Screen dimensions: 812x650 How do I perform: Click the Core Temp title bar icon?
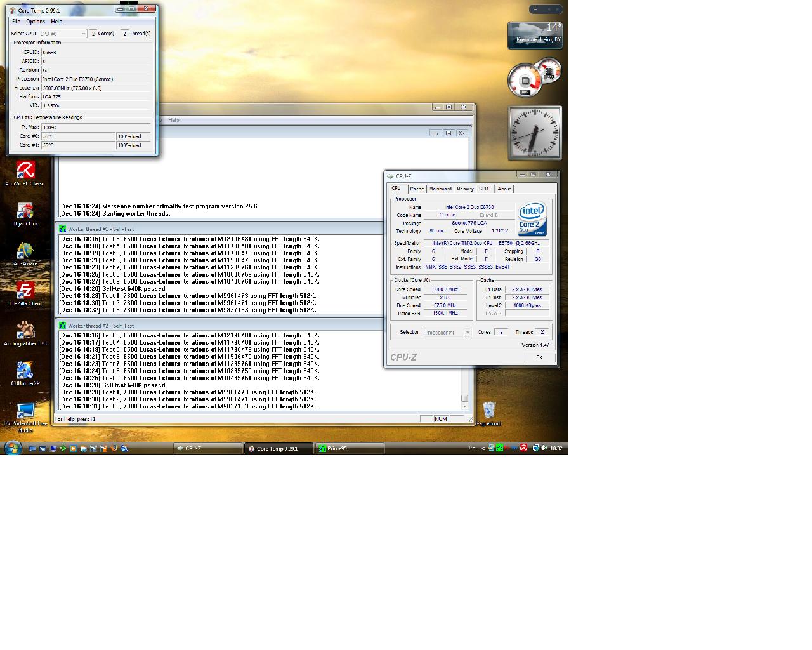[13, 10]
